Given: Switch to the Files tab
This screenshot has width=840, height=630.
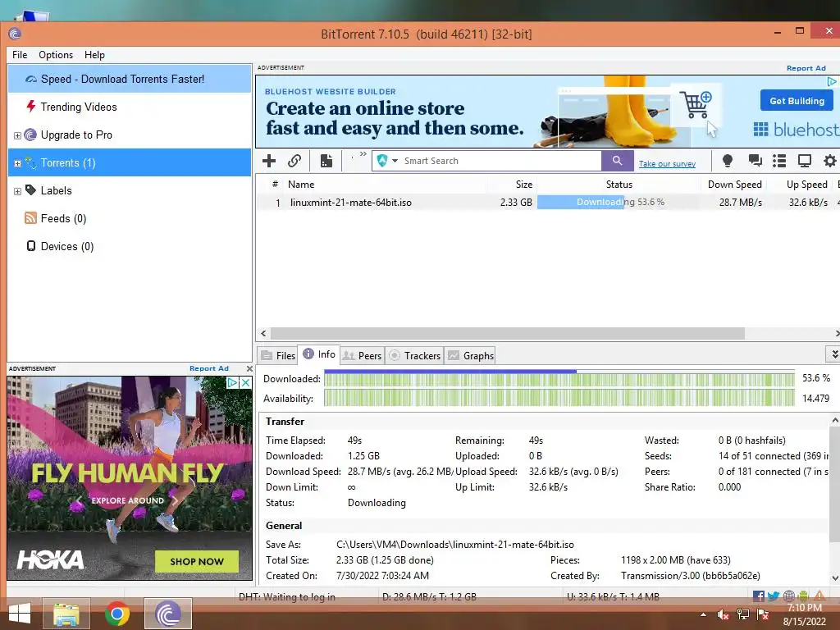Looking at the screenshot, I should pos(278,356).
